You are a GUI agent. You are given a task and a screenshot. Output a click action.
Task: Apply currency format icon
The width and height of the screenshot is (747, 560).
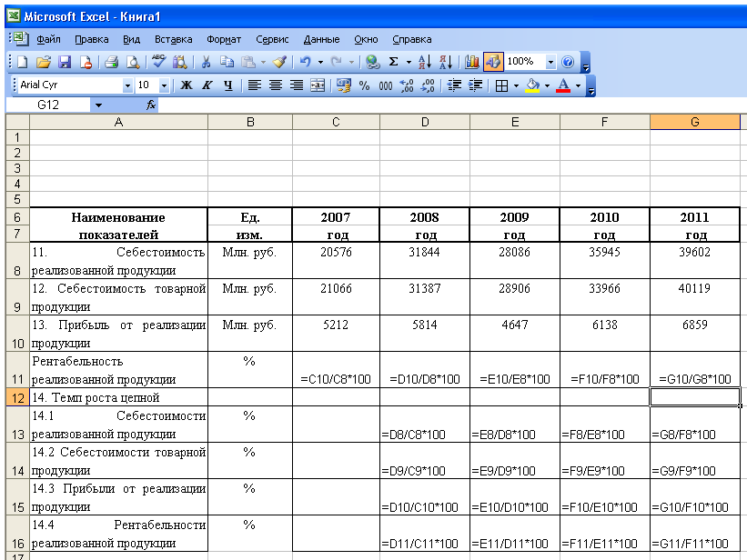click(x=344, y=85)
